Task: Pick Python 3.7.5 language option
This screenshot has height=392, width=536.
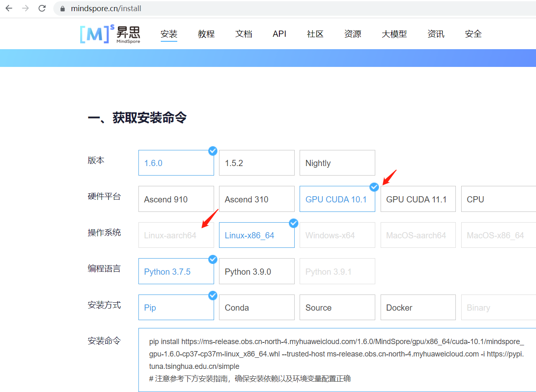Action: click(176, 271)
